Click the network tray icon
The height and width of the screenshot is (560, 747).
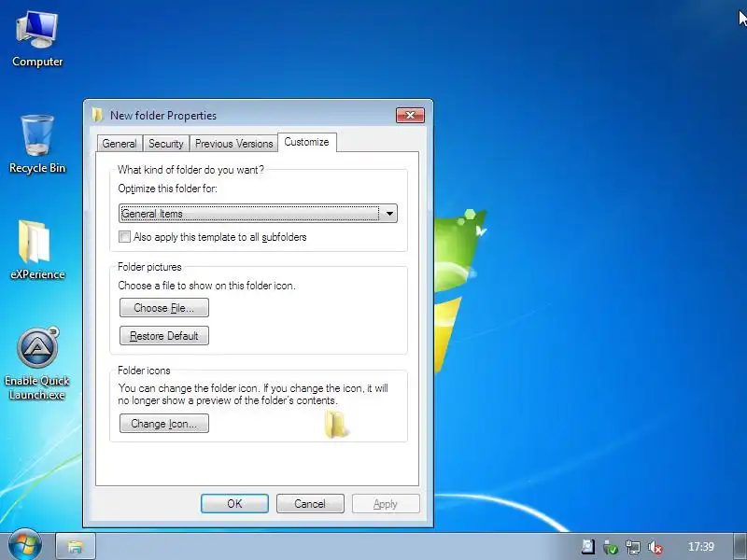coord(633,547)
